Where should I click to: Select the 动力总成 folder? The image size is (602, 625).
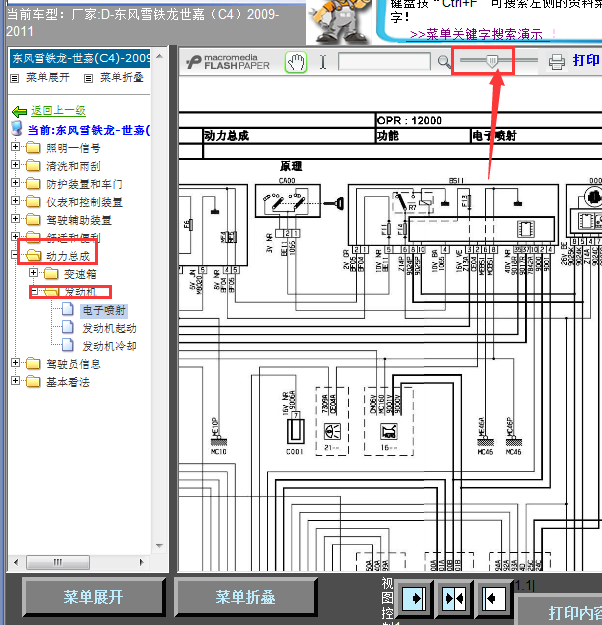pos(68,256)
